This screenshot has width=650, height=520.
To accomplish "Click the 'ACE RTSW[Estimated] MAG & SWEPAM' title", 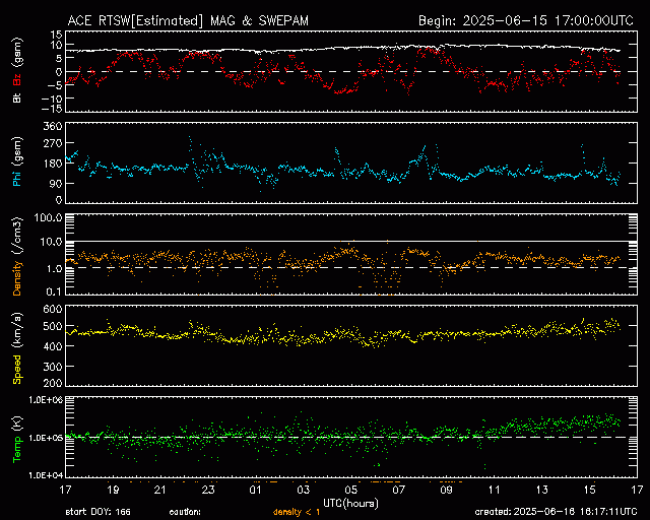I will (188, 21).
